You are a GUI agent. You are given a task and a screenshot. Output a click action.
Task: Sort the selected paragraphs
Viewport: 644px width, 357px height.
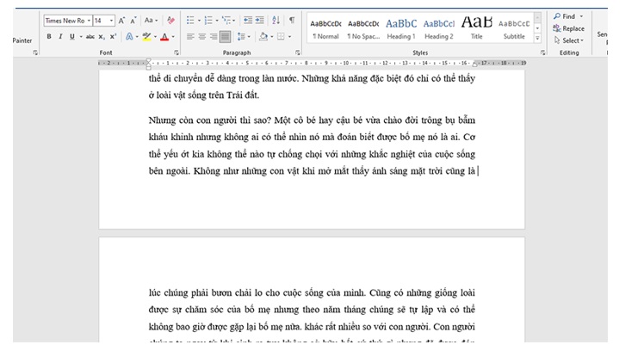[x=276, y=20]
